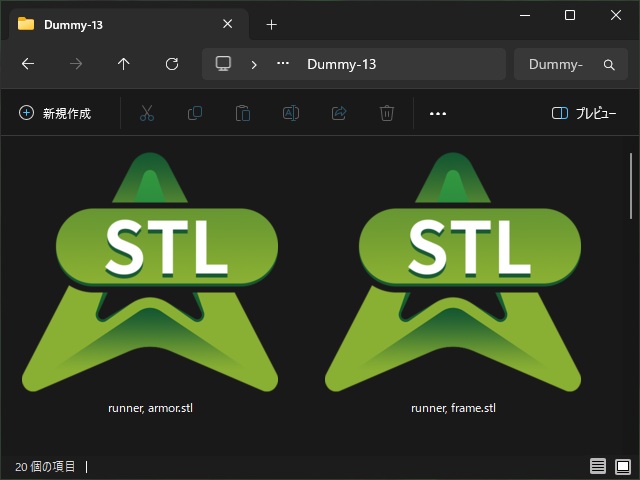Image resolution: width=640 pixels, height=480 pixels.
Task: Close the Dummy-13 tab
Action: 227,24
